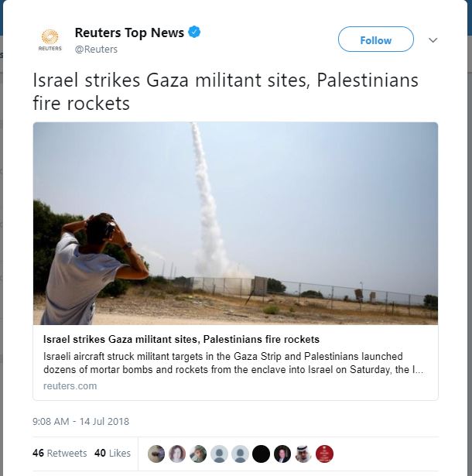472x476 pixels.
Task: Click the Reuters logo avatar
Action: click(x=50, y=40)
